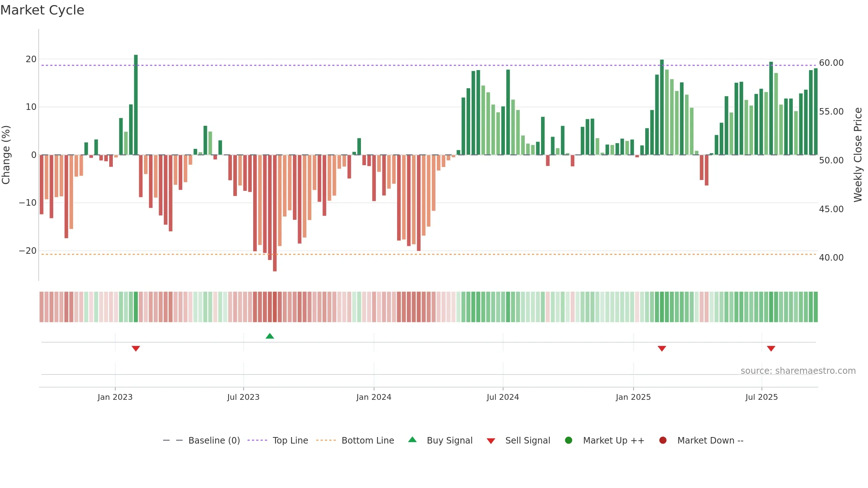Toggle the Market Down -- legend entry
The width and height of the screenshot is (868, 488).
pos(701,440)
